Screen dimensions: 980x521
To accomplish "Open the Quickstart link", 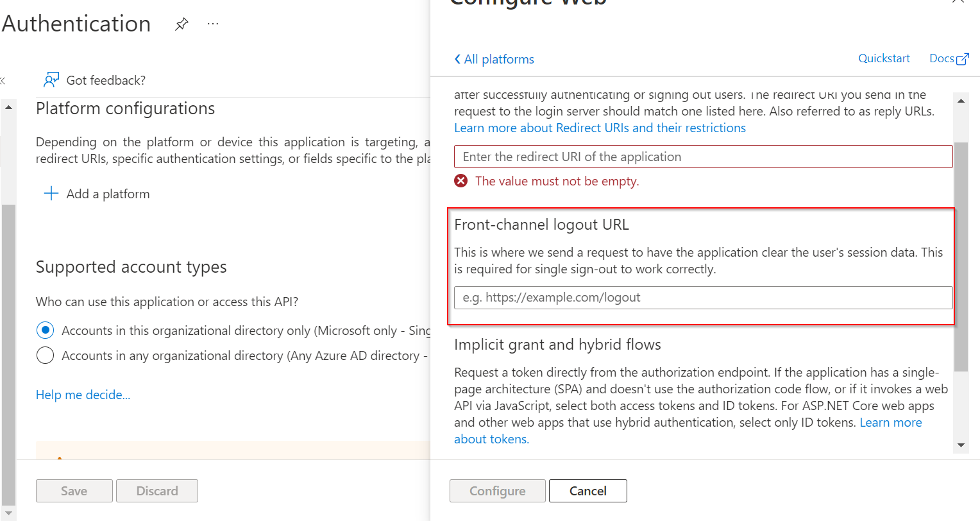I will tap(884, 58).
